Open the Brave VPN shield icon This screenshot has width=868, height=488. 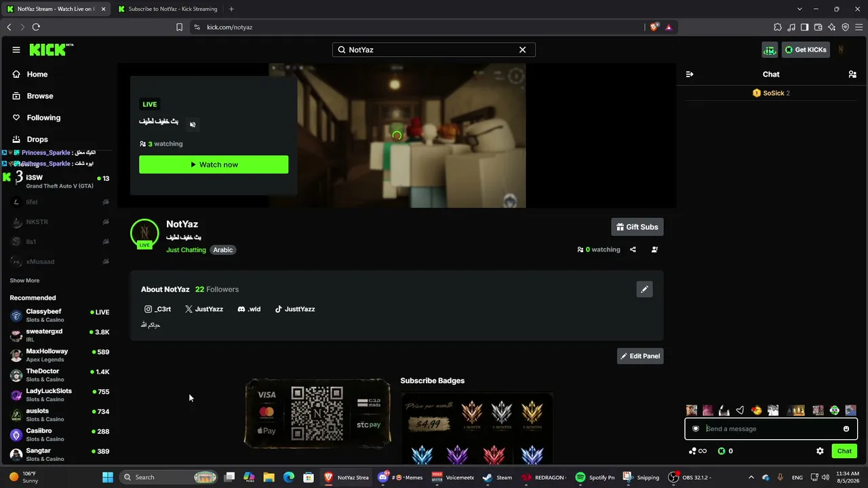pos(845,27)
